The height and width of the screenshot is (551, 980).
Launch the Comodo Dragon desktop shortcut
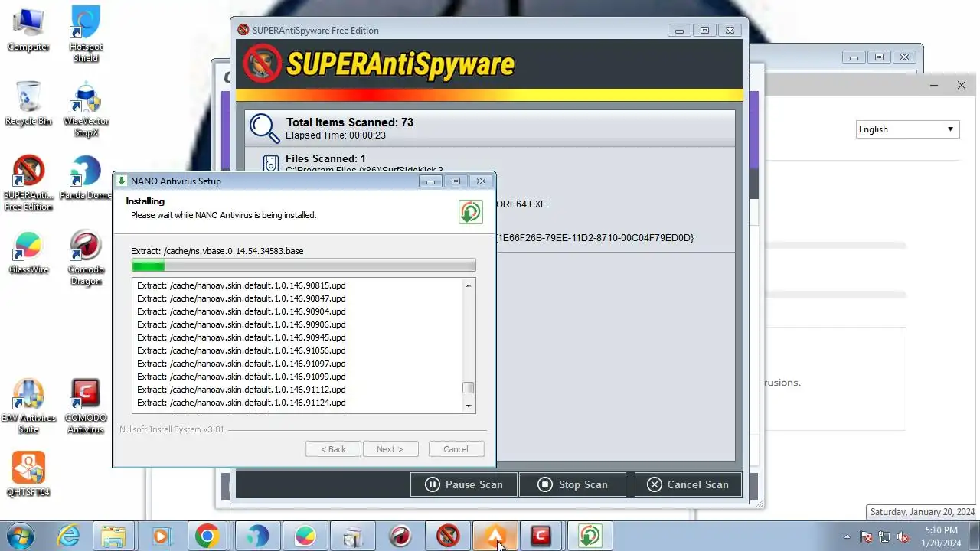86,258
